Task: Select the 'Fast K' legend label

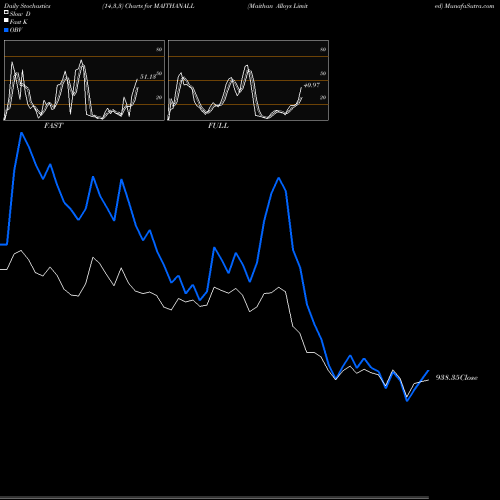Action: coord(19,22)
